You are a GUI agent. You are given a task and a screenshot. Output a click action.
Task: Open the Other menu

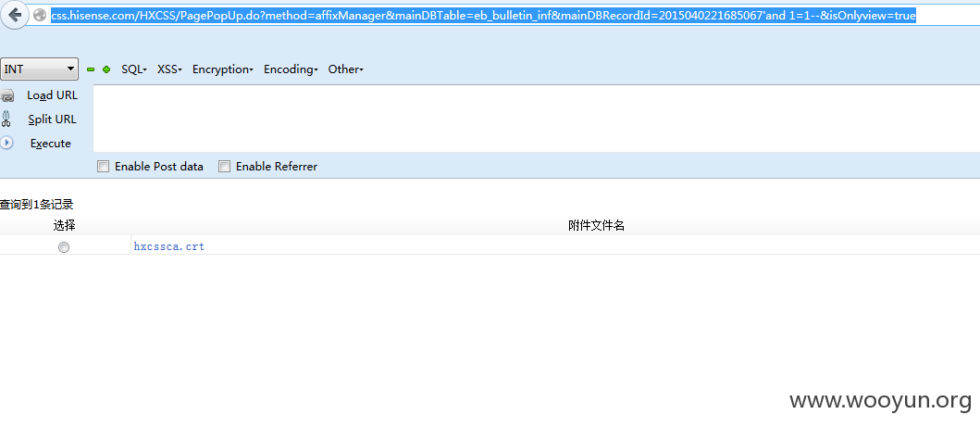pyautogui.click(x=345, y=69)
